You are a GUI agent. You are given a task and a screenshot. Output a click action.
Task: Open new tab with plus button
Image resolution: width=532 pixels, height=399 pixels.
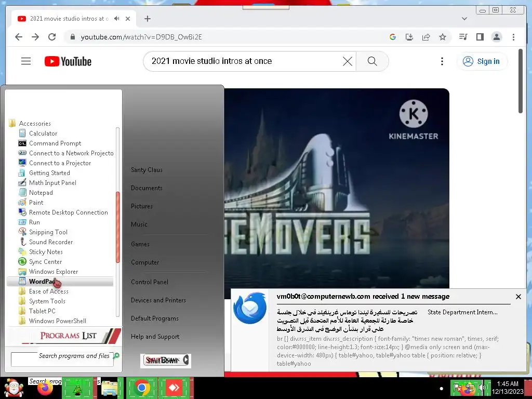pyautogui.click(x=147, y=19)
